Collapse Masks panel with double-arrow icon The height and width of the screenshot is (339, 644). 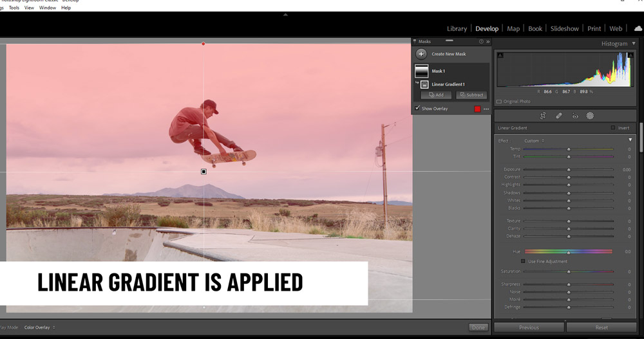488,41
